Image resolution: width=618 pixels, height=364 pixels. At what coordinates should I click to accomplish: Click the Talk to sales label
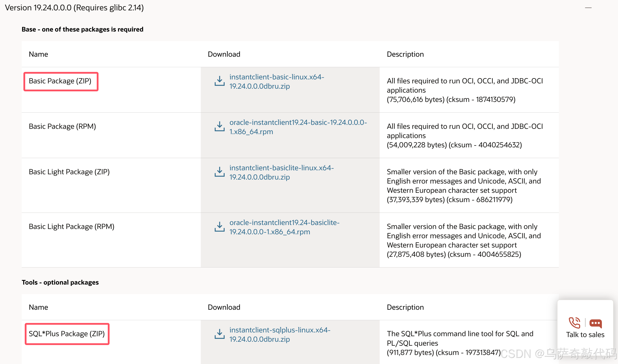[585, 335]
